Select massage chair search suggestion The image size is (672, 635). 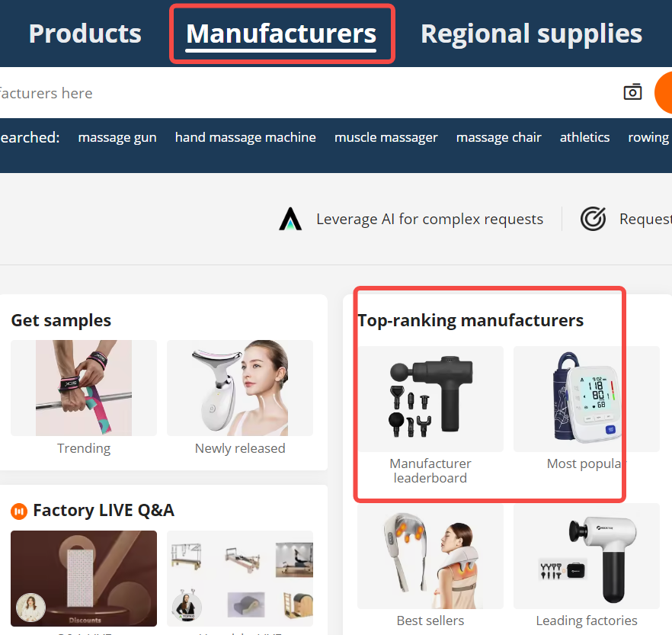tap(499, 138)
